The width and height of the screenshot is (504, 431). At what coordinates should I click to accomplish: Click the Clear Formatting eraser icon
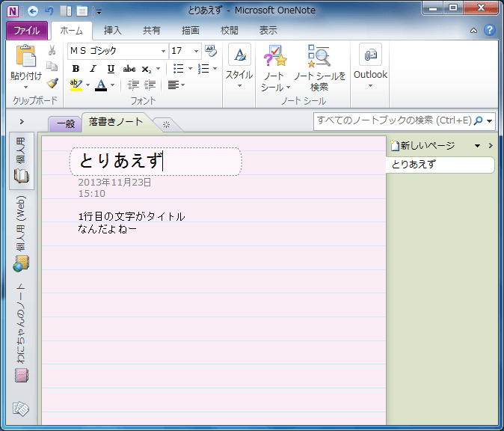click(211, 51)
